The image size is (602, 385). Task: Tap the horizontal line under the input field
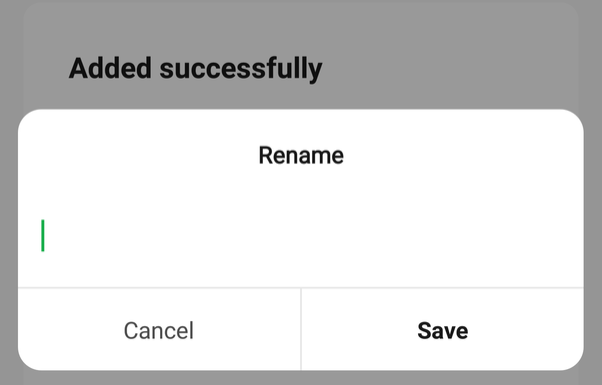pos(301,287)
